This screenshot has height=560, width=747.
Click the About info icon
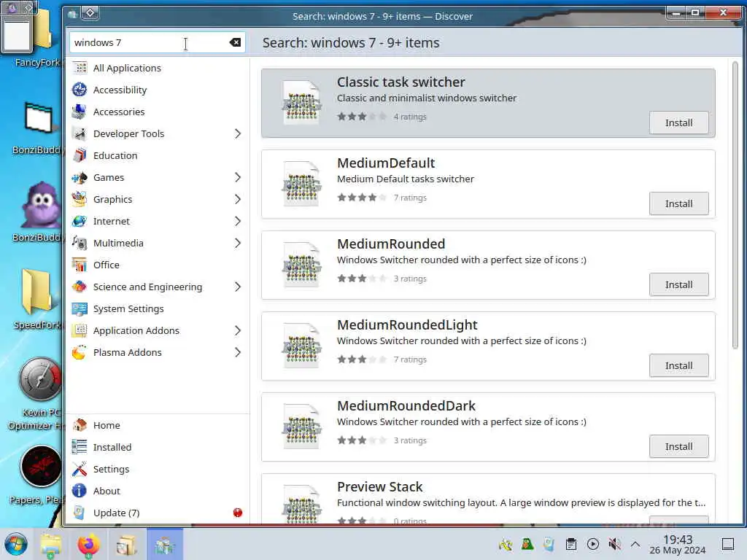80,491
